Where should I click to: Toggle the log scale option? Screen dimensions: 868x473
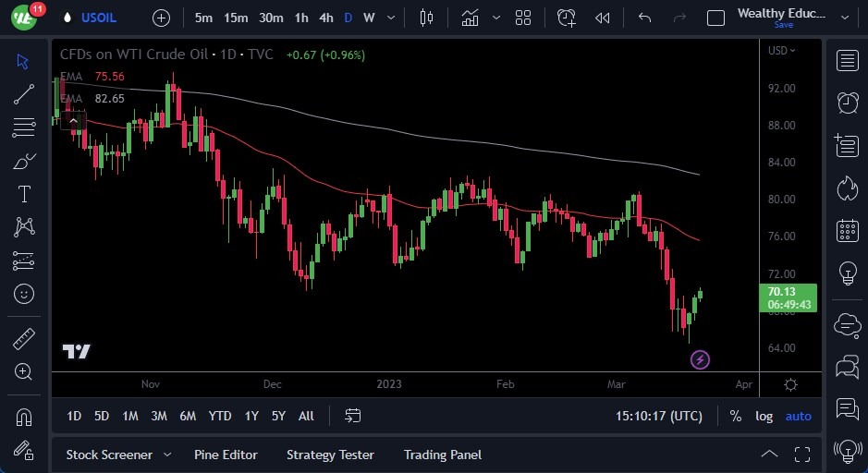(x=764, y=416)
